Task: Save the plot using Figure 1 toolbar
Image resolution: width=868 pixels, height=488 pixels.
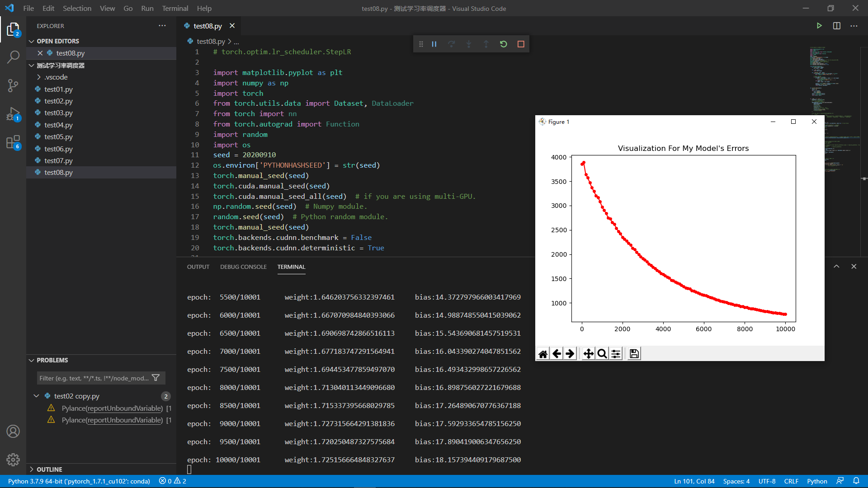Action: pos(633,353)
